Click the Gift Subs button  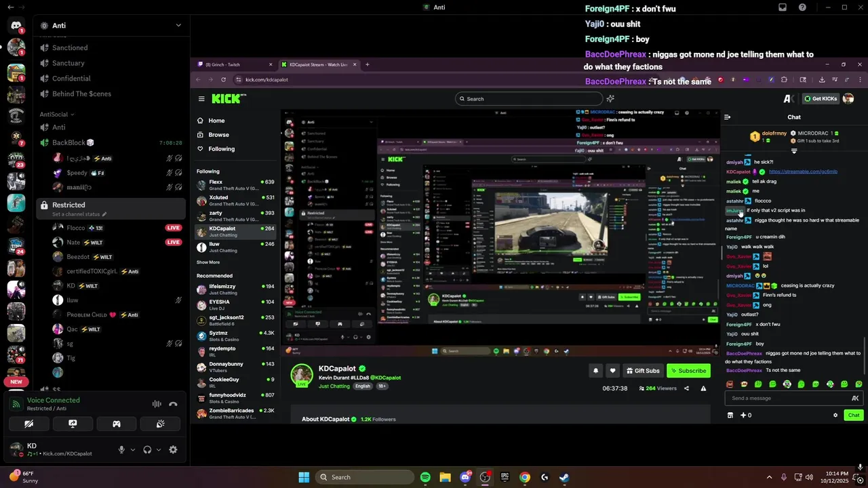[x=643, y=371]
